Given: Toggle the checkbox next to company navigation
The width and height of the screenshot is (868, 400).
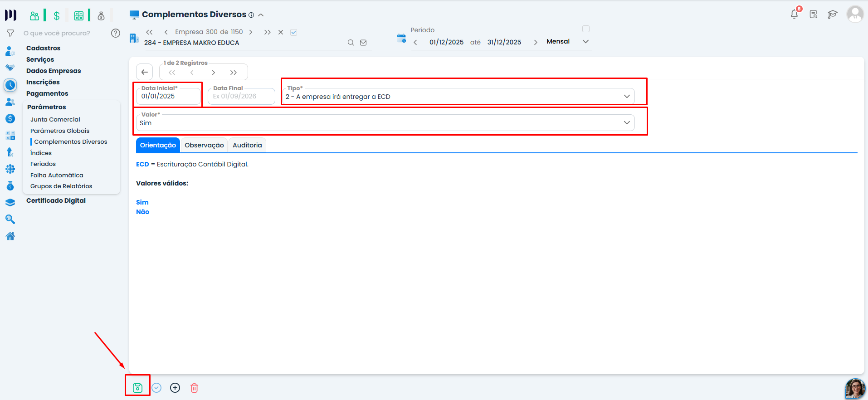Looking at the screenshot, I should point(293,32).
